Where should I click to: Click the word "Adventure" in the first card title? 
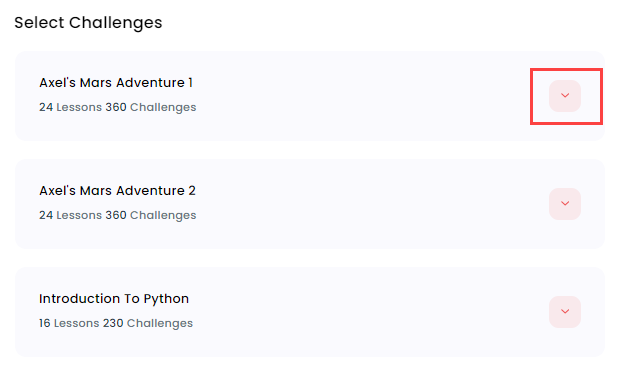(x=150, y=83)
